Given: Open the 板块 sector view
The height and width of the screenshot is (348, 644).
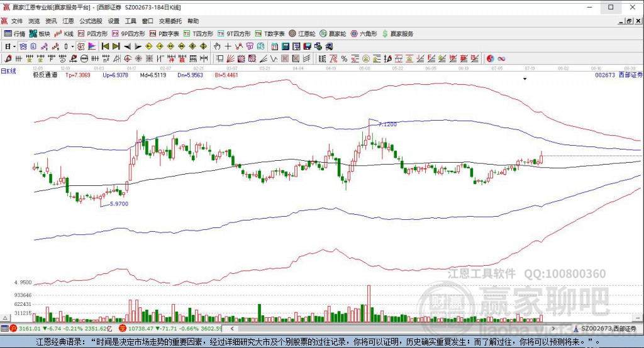Looking at the screenshot, I should point(40,33).
